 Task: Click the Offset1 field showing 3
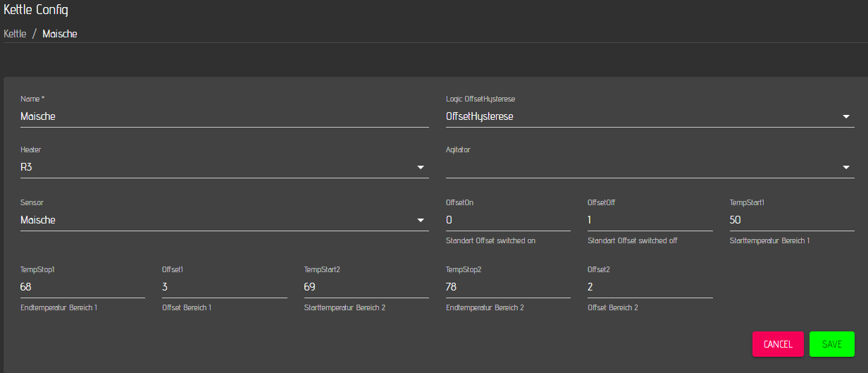(224, 288)
